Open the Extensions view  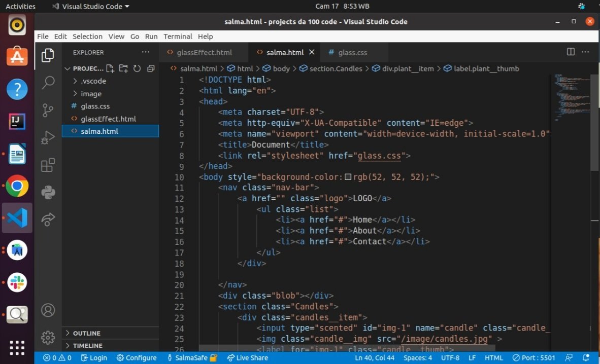(x=48, y=165)
